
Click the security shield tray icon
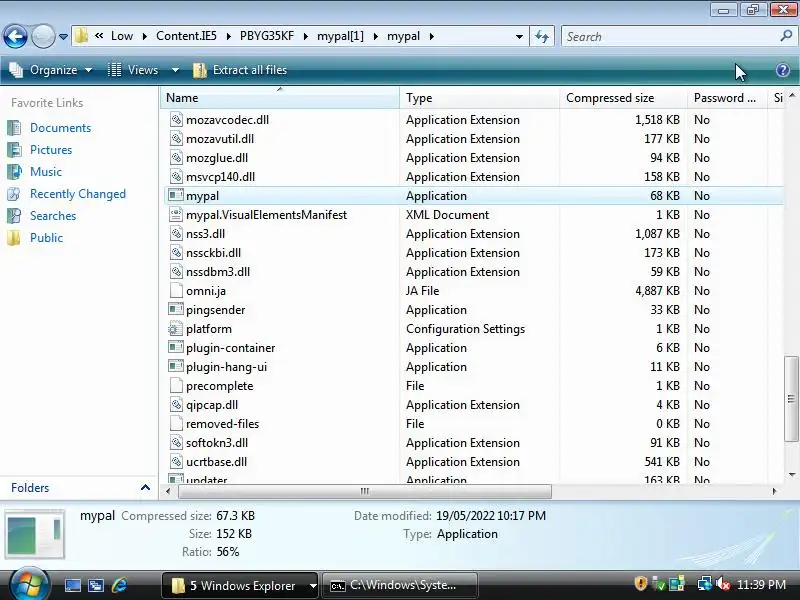pyautogui.click(x=641, y=584)
